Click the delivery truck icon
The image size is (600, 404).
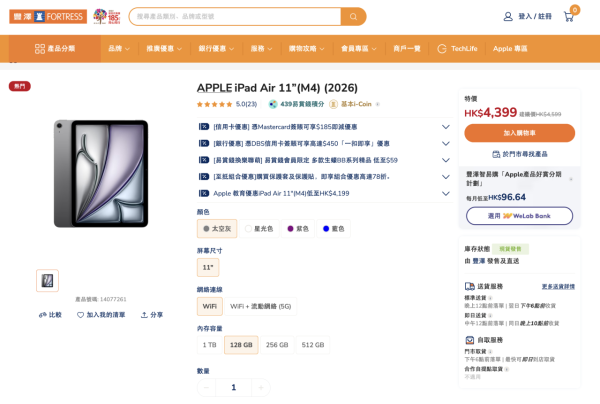tap(470, 286)
